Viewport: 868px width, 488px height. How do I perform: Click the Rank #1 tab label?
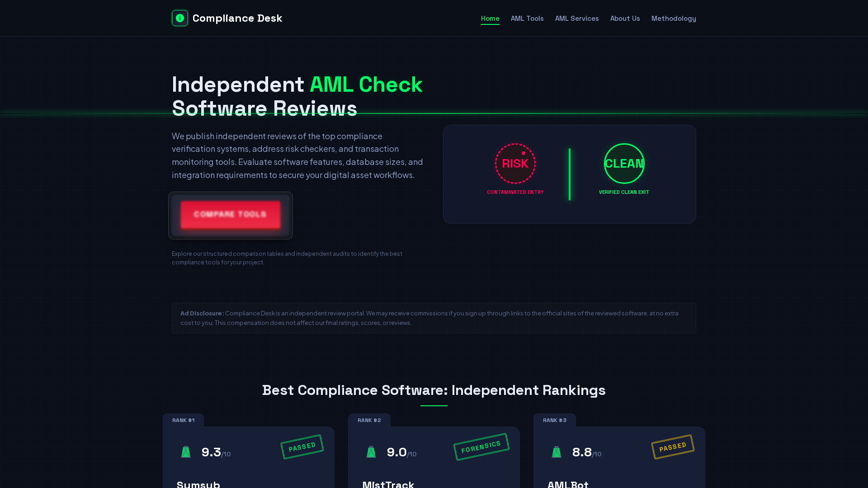pos(184,420)
